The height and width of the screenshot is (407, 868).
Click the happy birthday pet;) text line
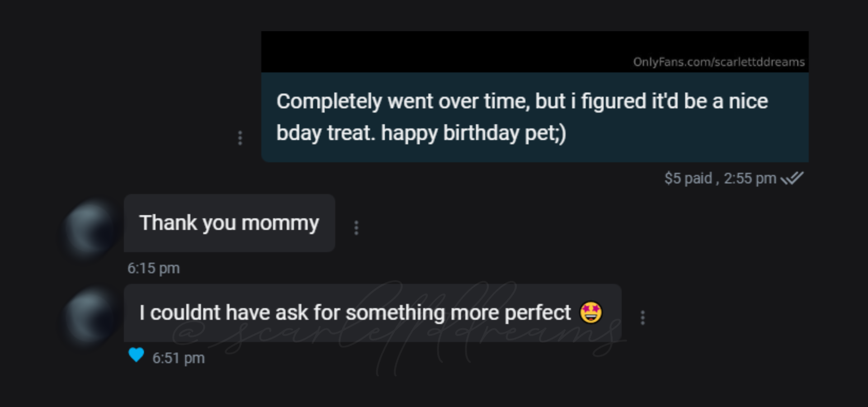click(473, 133)
